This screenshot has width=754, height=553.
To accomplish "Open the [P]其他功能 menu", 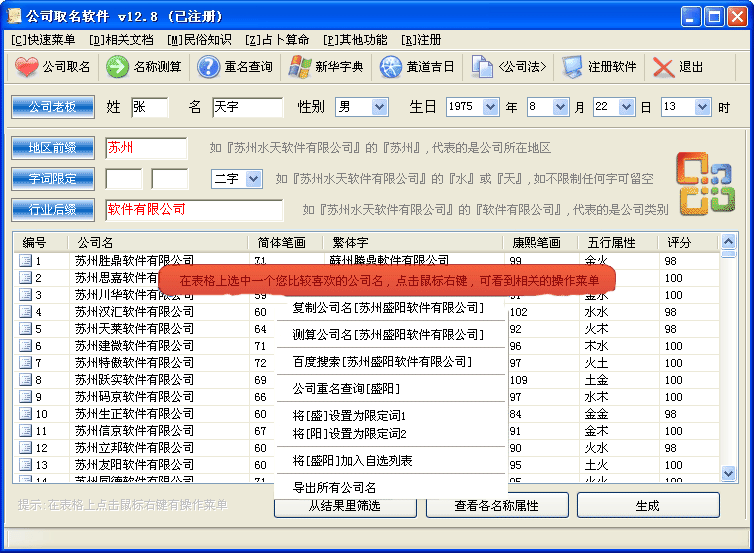I will (x=355, y=40).
